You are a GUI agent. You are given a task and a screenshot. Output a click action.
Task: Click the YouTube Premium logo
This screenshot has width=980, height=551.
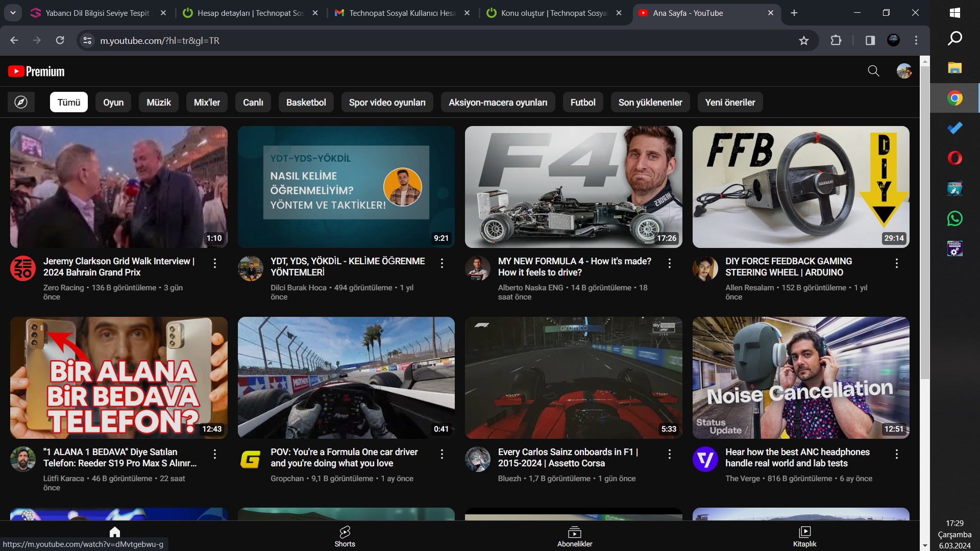point(36,71)
